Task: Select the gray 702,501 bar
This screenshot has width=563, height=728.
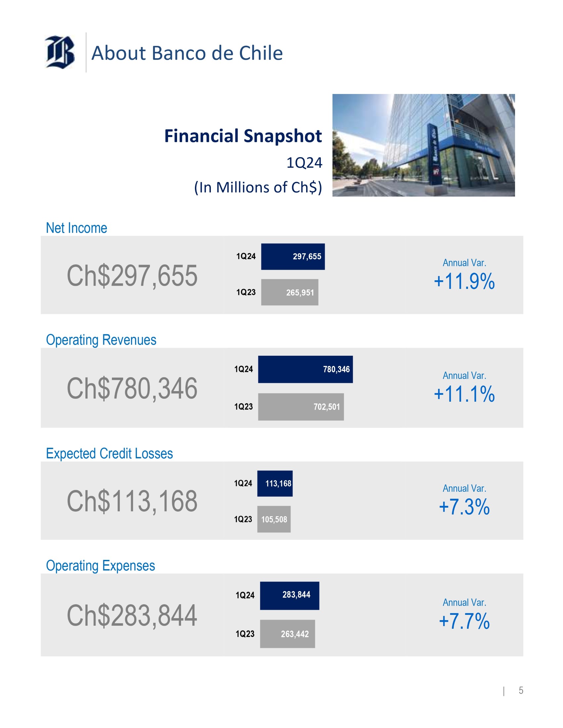Action: pos(301,407)
